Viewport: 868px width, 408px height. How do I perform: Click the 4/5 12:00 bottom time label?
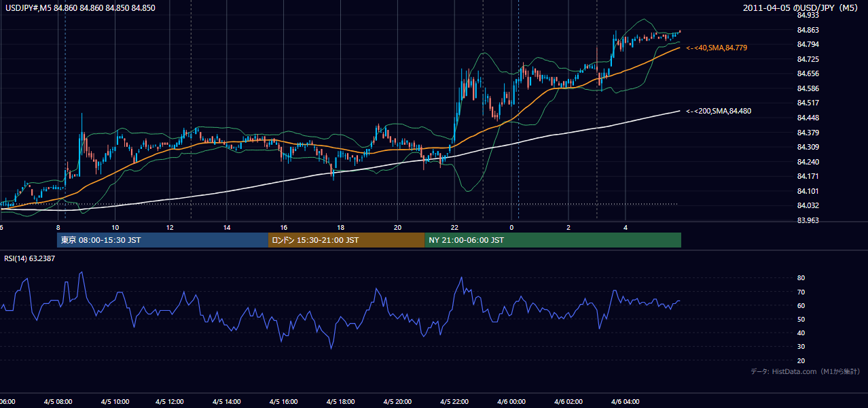[x=170, y=402]
